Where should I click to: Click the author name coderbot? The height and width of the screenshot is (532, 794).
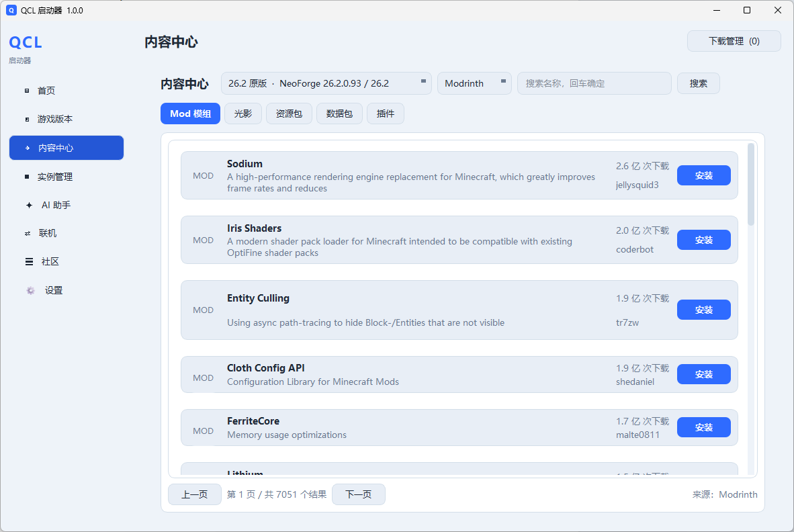tap(635, 250)
